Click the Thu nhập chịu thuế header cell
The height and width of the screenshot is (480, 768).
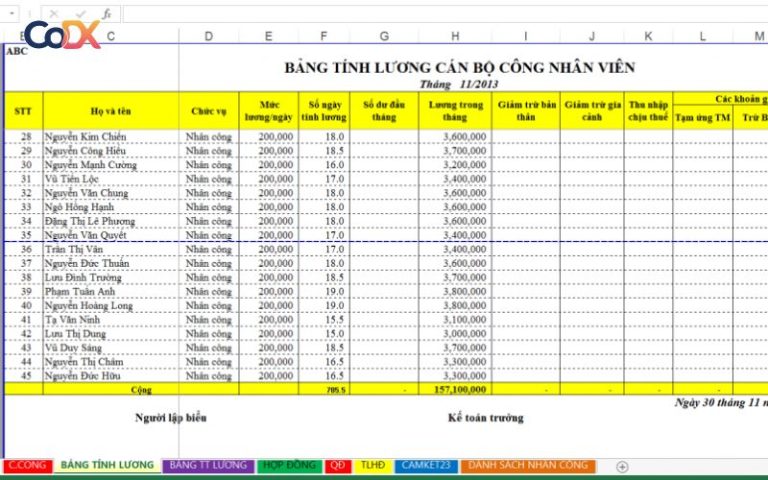point(648,111)
